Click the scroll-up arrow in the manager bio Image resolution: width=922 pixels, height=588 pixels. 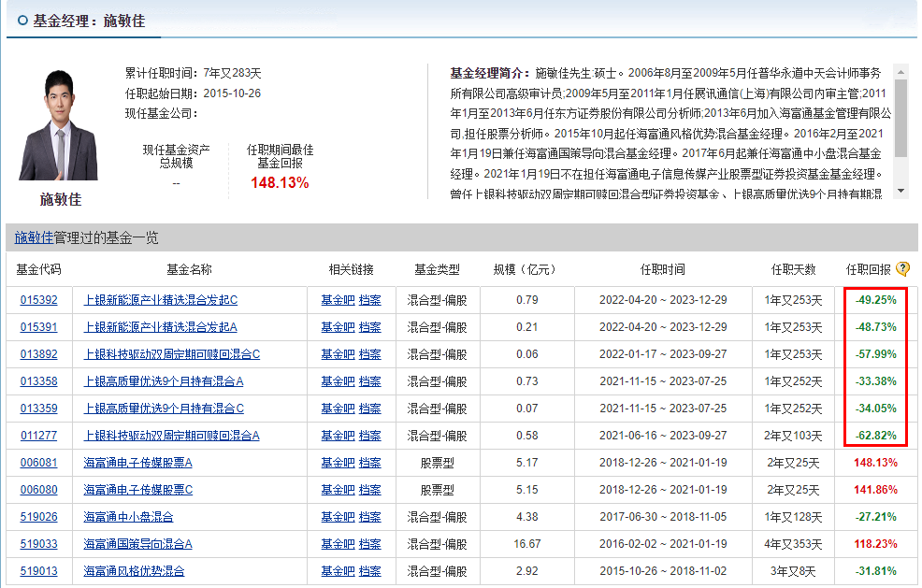point(900,72)
